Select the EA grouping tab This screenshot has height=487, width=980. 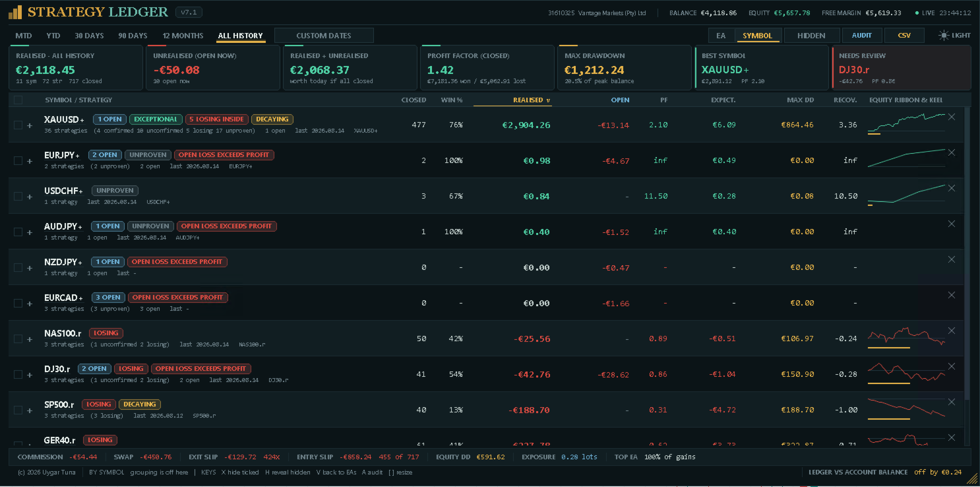pyautogui.click(x=721, y=36)
